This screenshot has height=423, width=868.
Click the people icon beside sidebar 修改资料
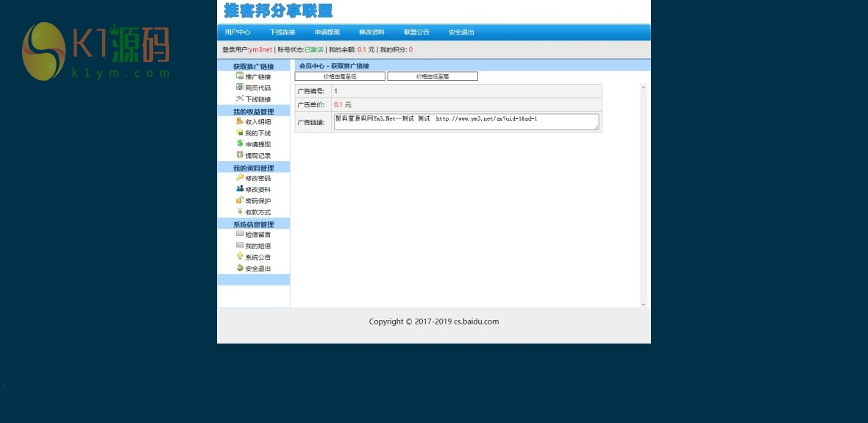tap(240, 189)
